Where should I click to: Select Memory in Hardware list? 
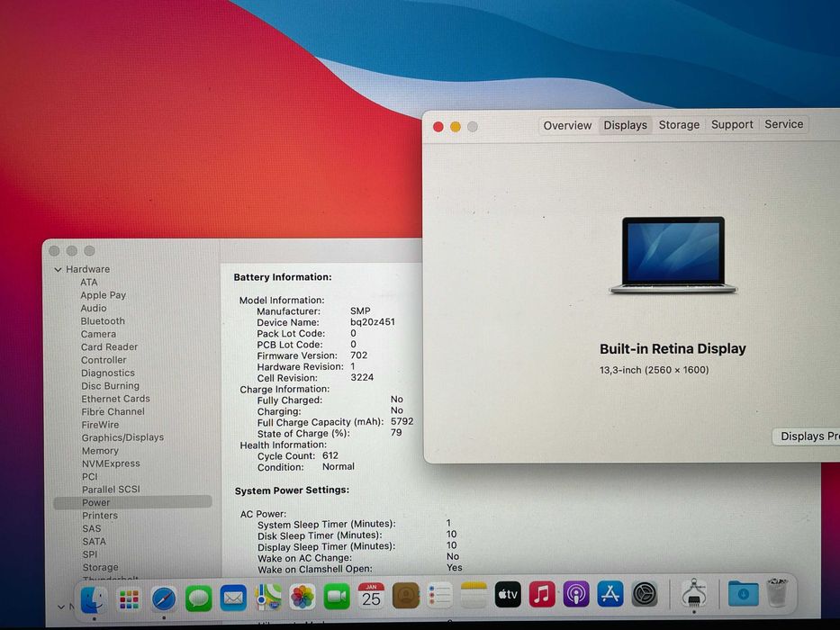coord(100,451)
